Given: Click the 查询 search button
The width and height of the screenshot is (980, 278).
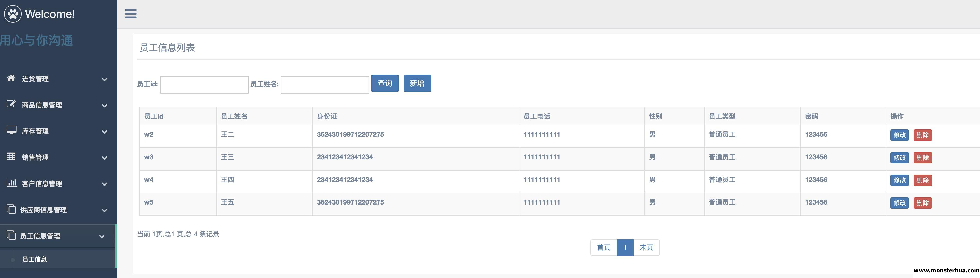Looking at the screenshot, I should (385, 83).
